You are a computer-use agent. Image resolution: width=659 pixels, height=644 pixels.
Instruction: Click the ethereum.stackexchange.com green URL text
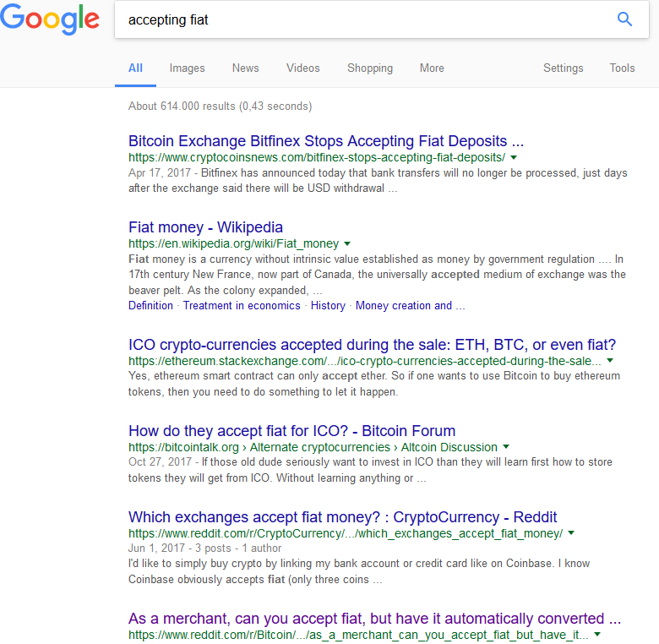(x=365, y=361)
